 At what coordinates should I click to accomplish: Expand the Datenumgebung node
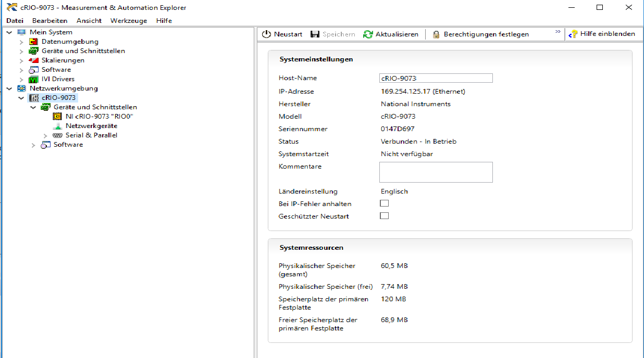coord(21,42)
